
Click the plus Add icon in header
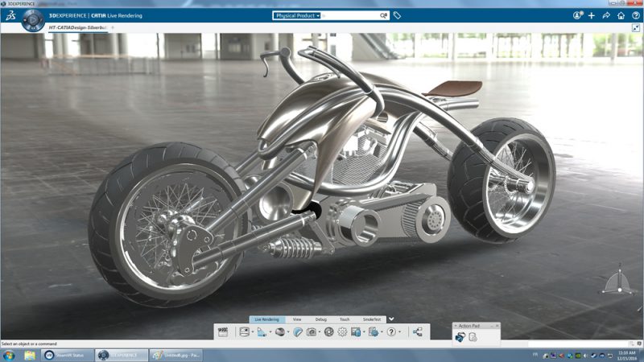[592, 15]
